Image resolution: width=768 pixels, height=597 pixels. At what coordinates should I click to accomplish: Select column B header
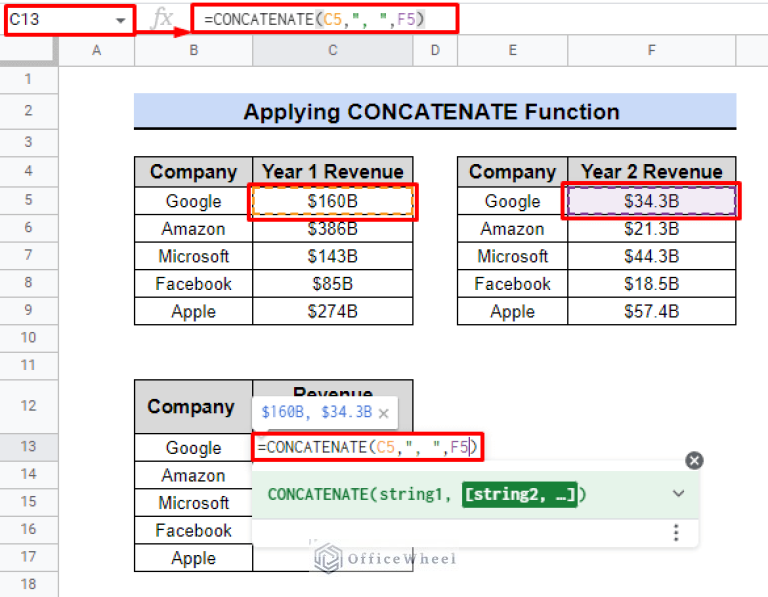(193, 50)
